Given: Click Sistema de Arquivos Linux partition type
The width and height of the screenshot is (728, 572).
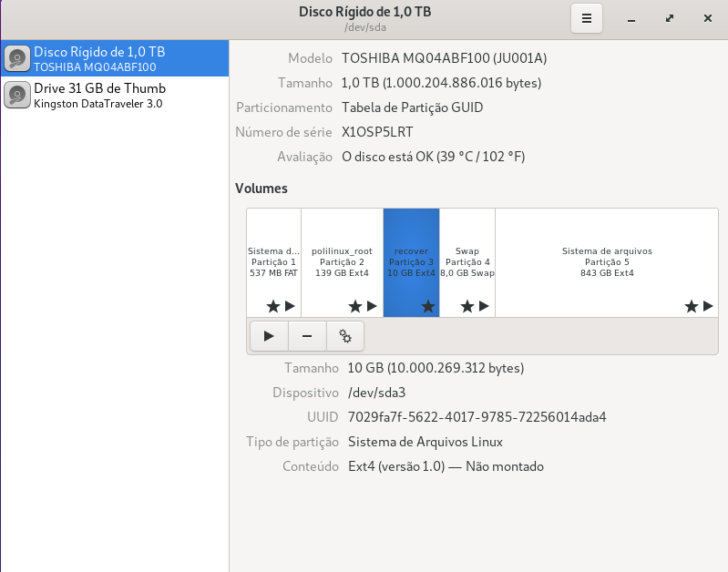Looking at the screenshot, I should coord(426,442).
